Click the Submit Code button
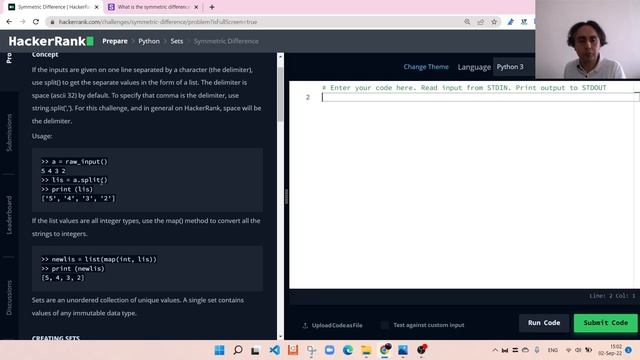 605,323
